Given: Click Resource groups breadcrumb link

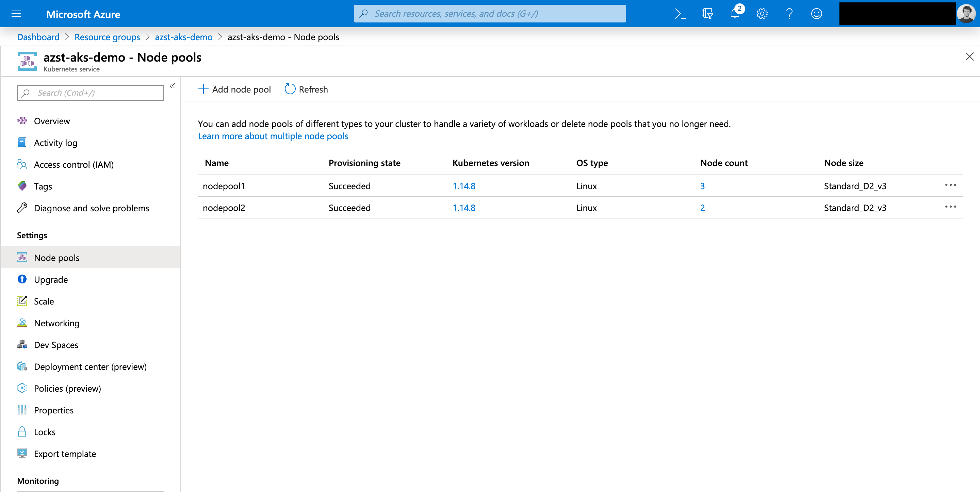Looking at the screenshot, I should (x=107, y=37).
